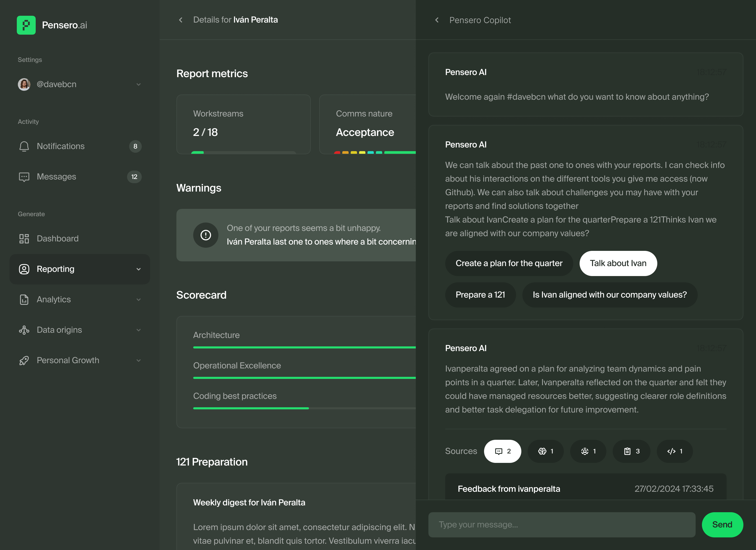Viewport: 756px width, 550px height.
Task: Expand the Reporting menu chevron
Action: click(x=138, y=269)
